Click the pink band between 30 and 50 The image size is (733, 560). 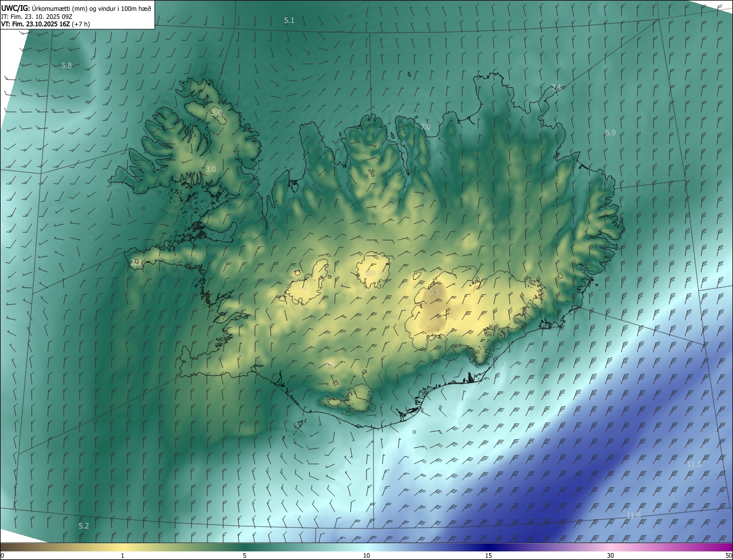coord(670,547)
